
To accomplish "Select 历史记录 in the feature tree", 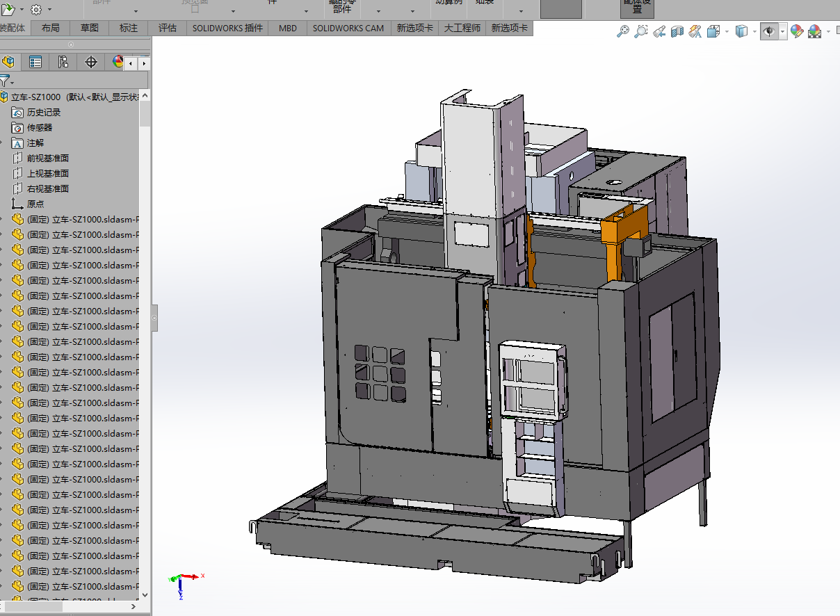I will 44,112.
